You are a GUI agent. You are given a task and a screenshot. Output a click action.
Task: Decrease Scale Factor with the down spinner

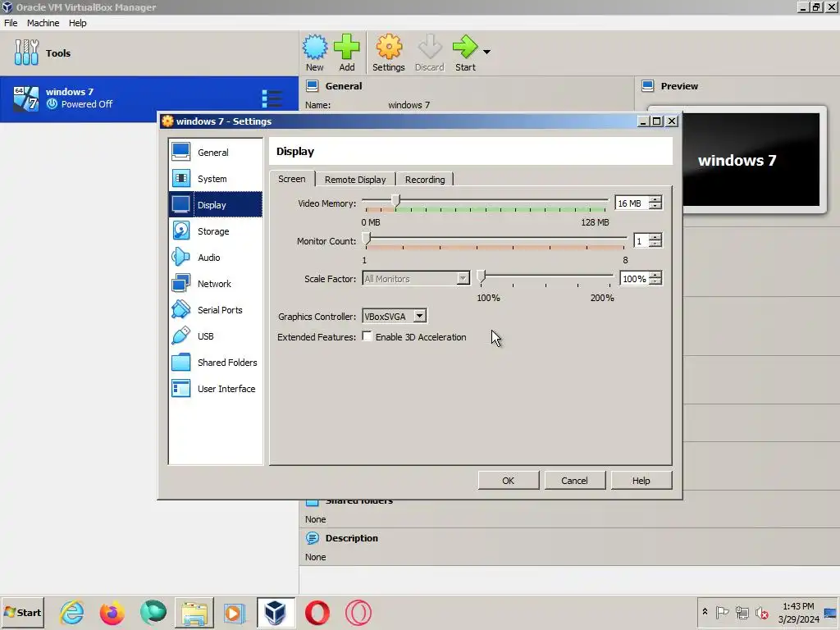pos(655,282)
